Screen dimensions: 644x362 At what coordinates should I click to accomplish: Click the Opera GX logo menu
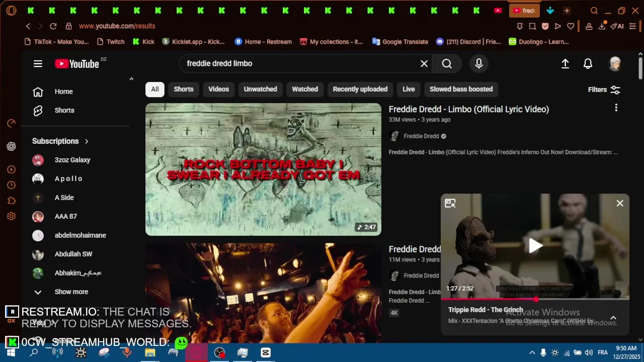point(11,11)
